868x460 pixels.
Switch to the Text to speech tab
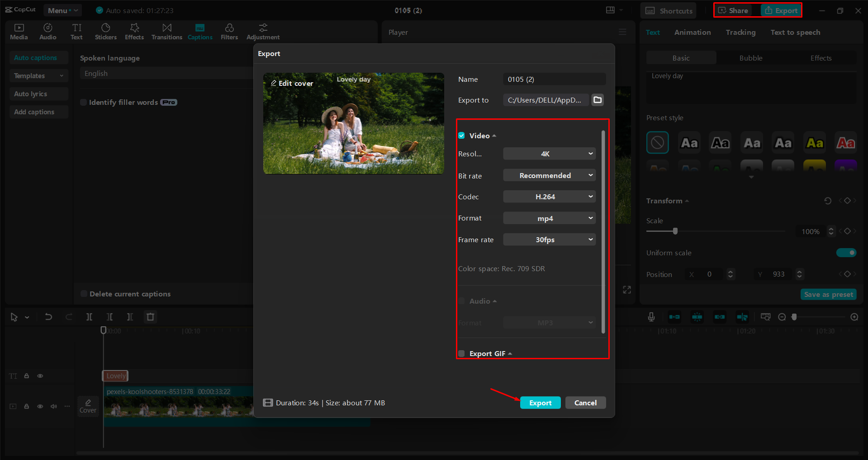[x=795, y=32]
